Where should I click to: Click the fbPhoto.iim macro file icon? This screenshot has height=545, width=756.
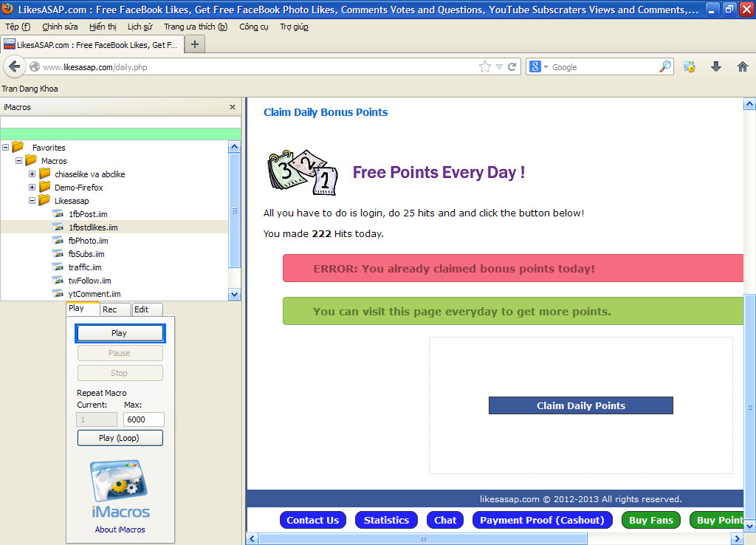58,240
